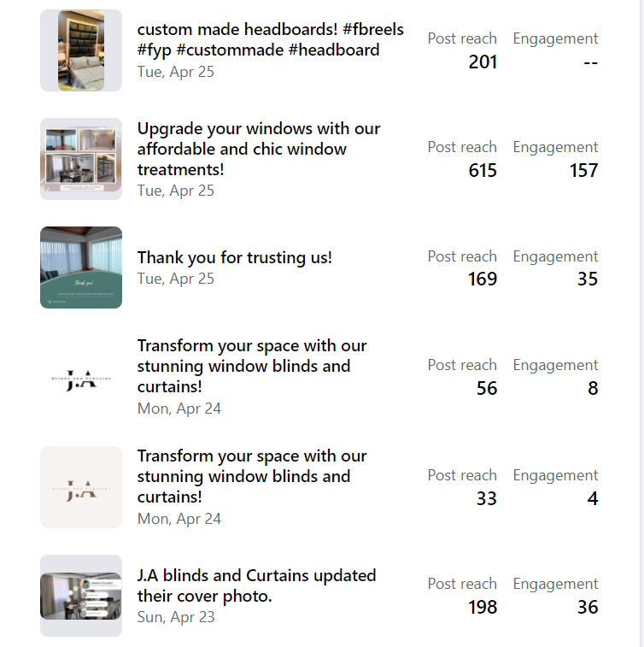Select the post reach value 169
Viewport: 644px width, 647px height.
click(x=483, y=279)
